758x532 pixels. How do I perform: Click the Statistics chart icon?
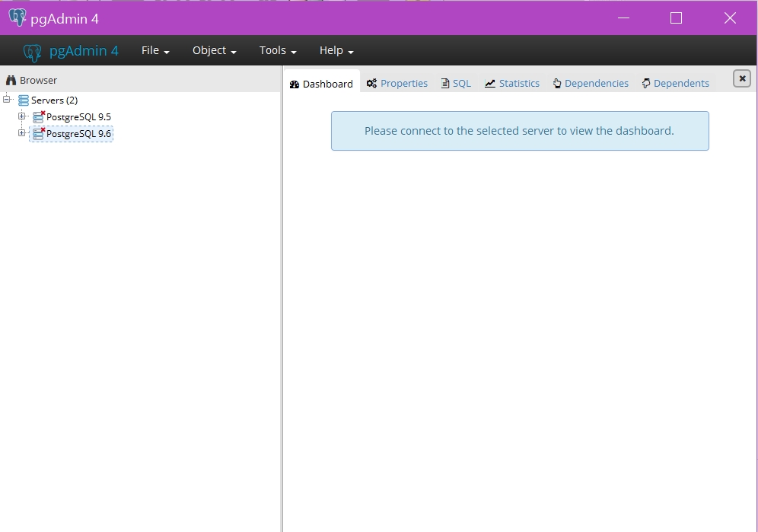point(489,83)
